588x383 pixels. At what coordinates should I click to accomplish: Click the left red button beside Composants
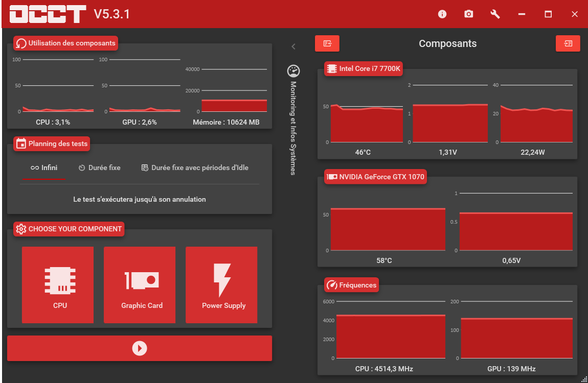point(327,43)
